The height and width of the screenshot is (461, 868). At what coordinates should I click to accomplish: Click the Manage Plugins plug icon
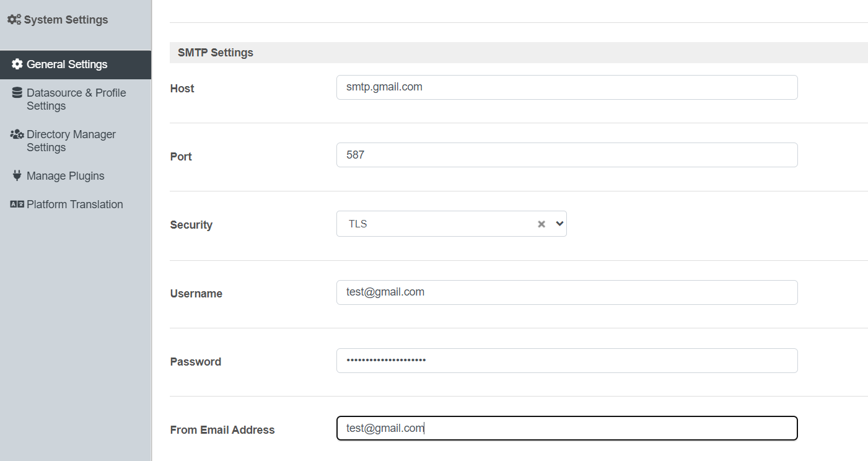point(17,176)
